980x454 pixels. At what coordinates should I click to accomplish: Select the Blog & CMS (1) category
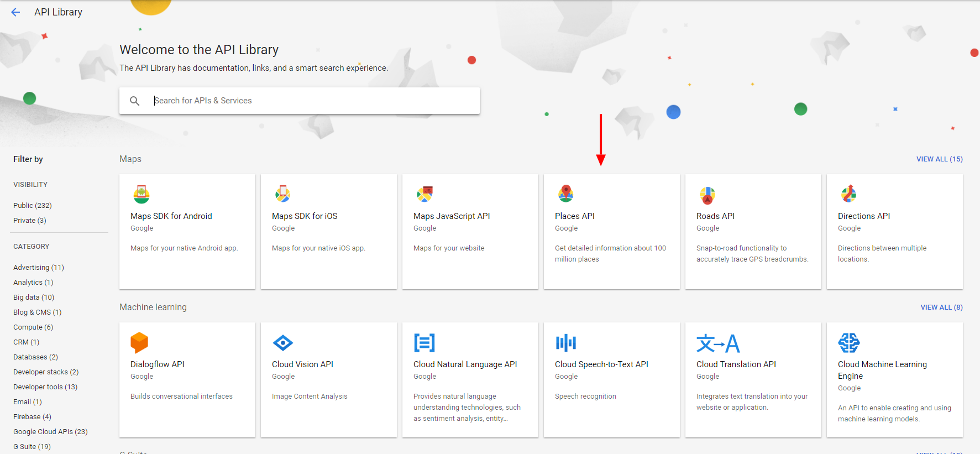pos(38,312)
